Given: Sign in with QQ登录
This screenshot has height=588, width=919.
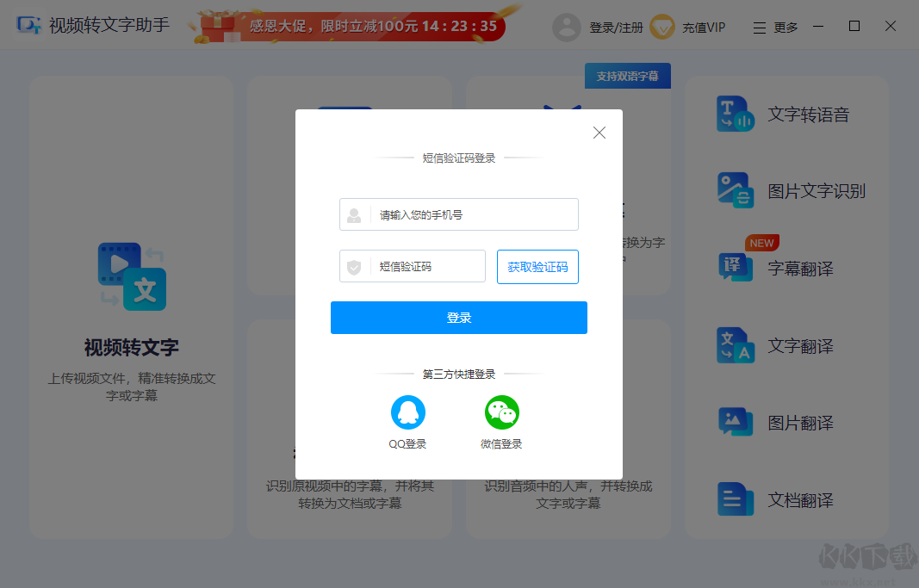Looking at the screenshot, I should 408,421.
